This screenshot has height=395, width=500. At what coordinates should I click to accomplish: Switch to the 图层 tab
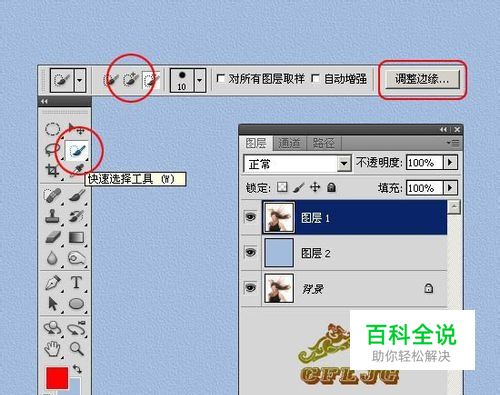(256, 143)
